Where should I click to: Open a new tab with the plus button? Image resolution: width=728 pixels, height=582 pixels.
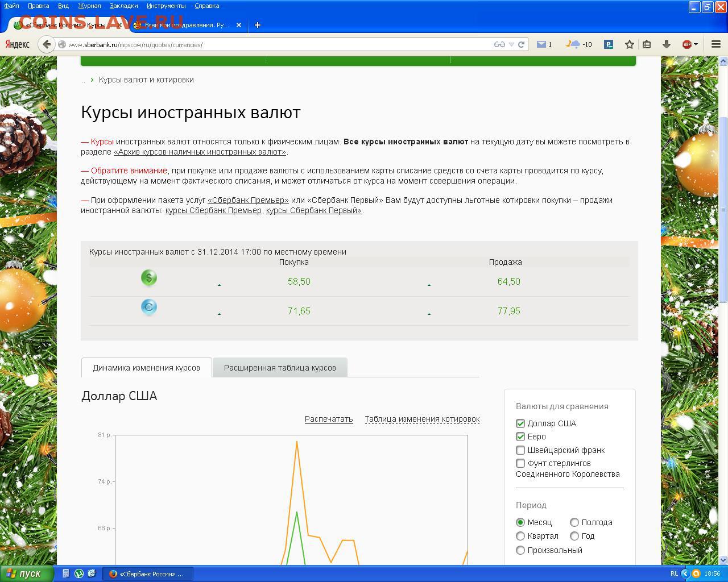[257, 25]
